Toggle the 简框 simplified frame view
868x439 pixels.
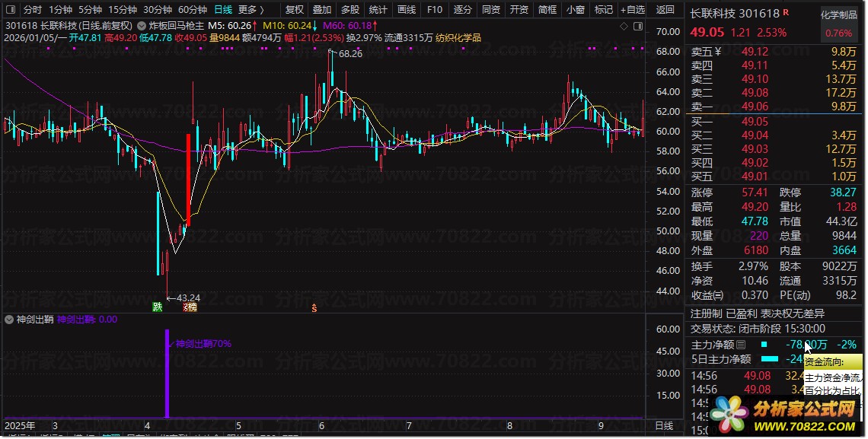click(547, 10)
